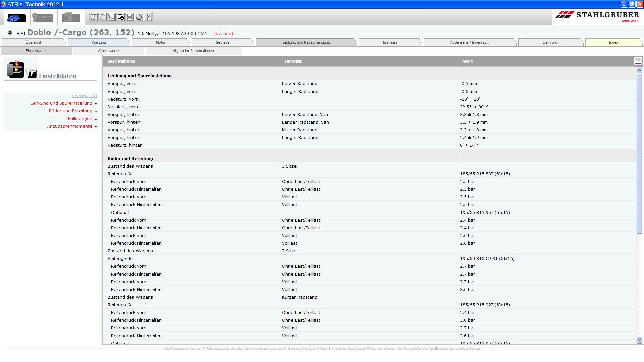Select the truck vehicles icon
This screenshot has height=362, width=644.
[x=71, y=17]
